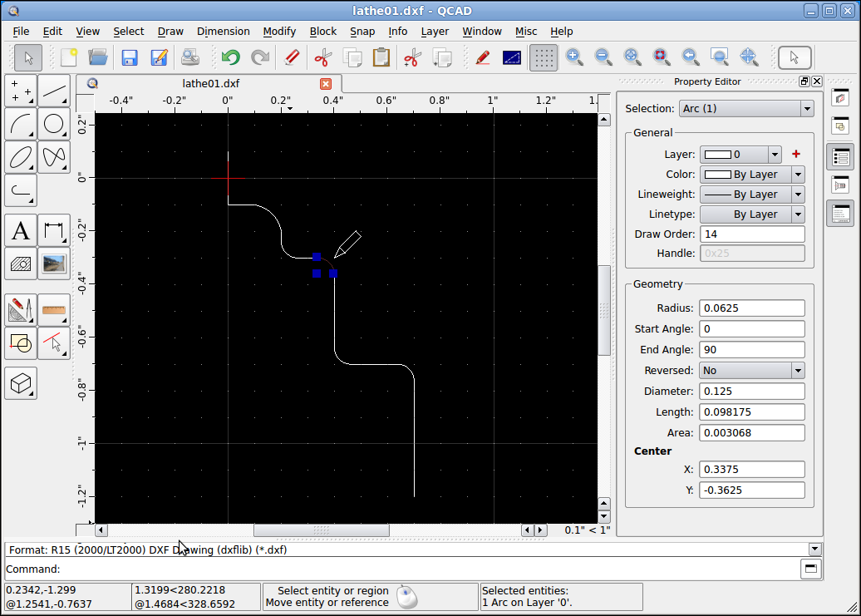Open the selection tools
The width and height of the screenshot is (861, 616).
[54, 343]
